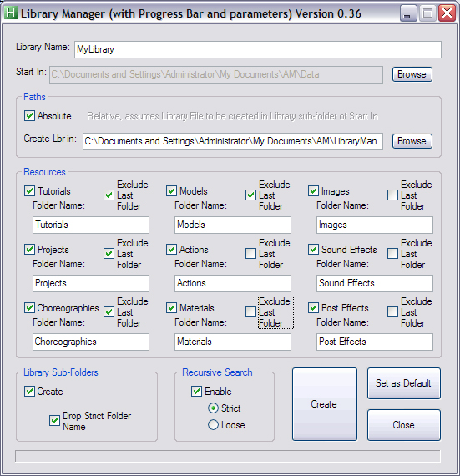Click the Actions folder name field
This screenshot has height=476, width=460.
[233, 284]
